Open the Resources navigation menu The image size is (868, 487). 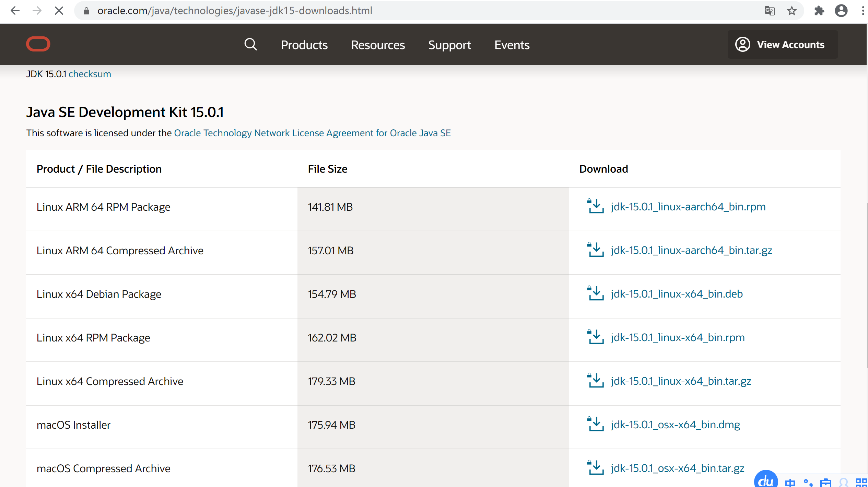pyautogui.click(x=378, y=45)
